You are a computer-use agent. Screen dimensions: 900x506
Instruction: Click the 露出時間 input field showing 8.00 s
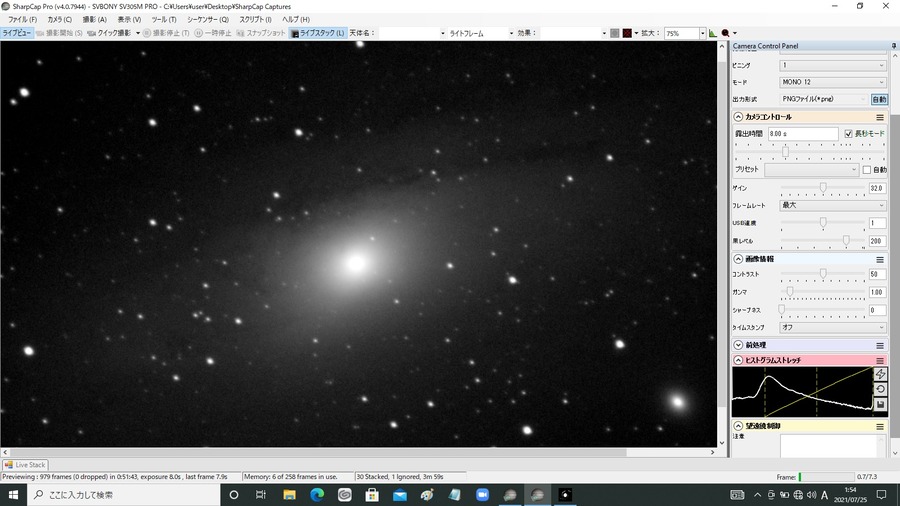[803, 134]
